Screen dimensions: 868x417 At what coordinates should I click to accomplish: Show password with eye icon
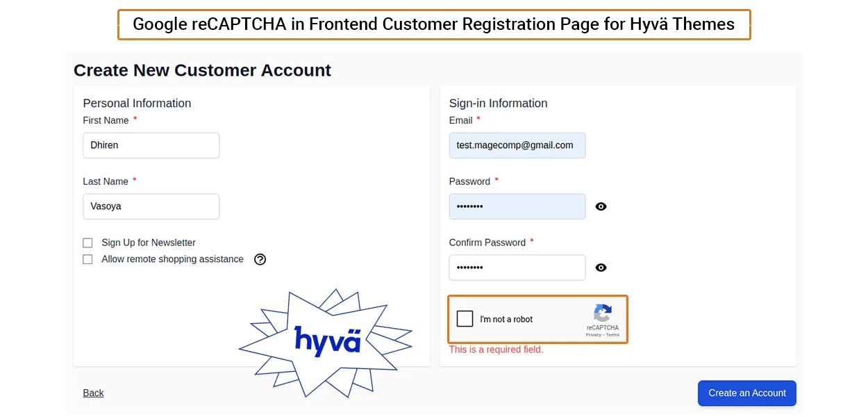tap(601, 206)
